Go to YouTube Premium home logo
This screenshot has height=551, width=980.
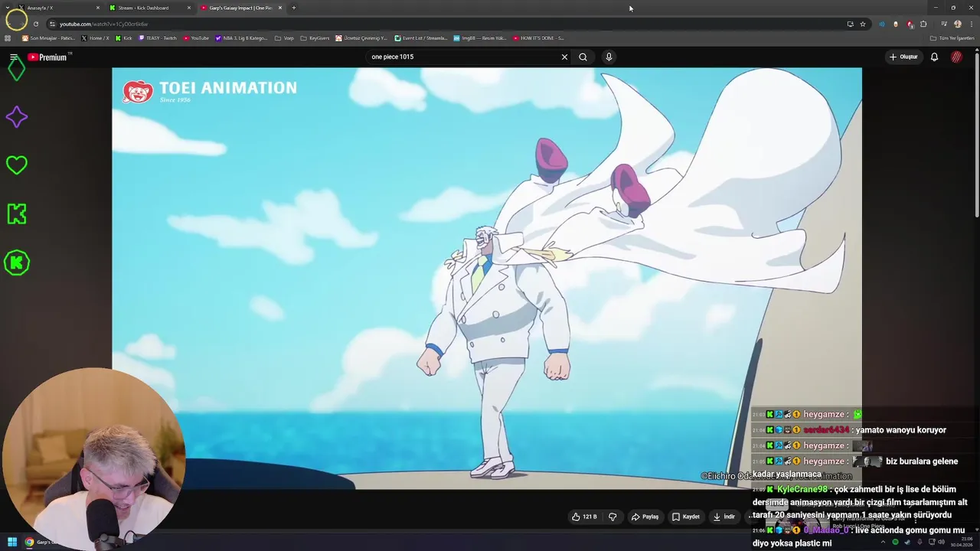tap(47, 57)
